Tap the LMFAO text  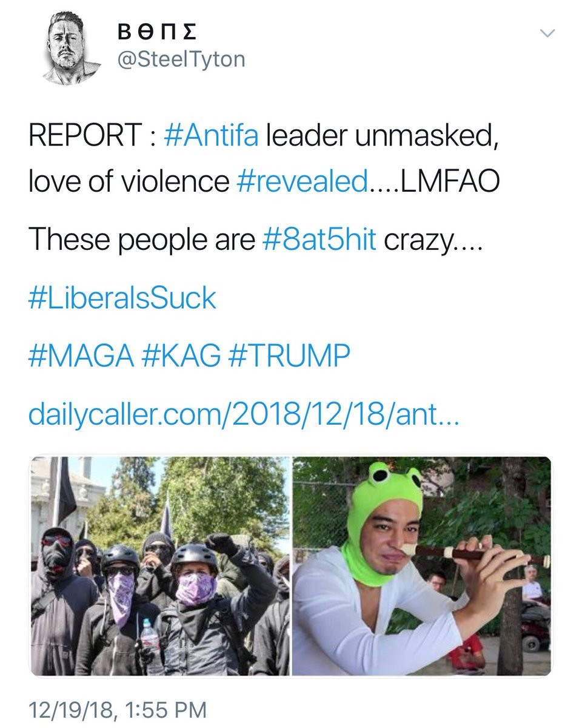click(448, 180)
